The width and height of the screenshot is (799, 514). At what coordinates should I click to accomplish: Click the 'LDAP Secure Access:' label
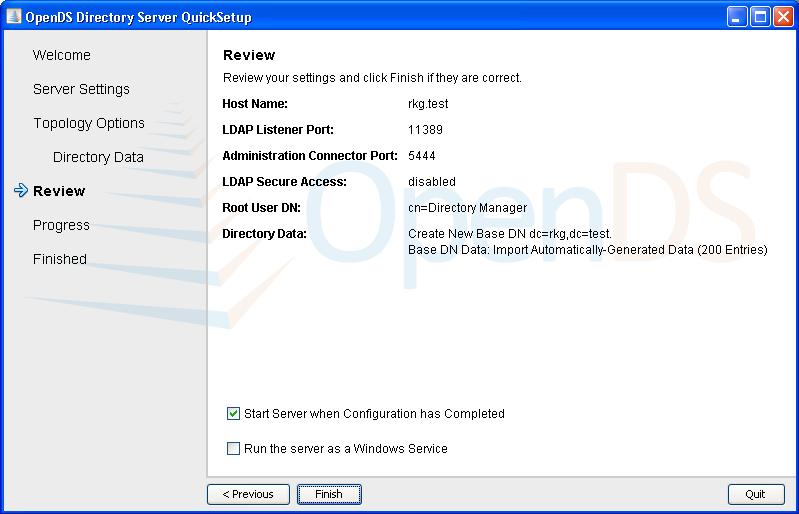284,182
